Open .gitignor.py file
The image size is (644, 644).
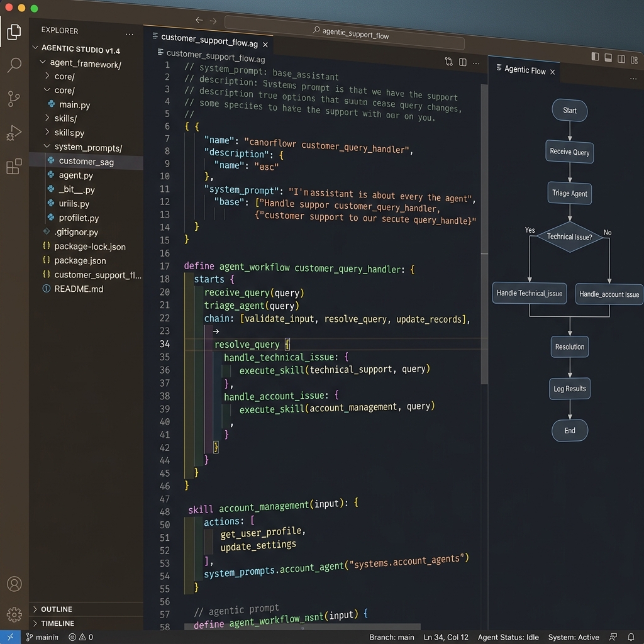coord(76,232)
